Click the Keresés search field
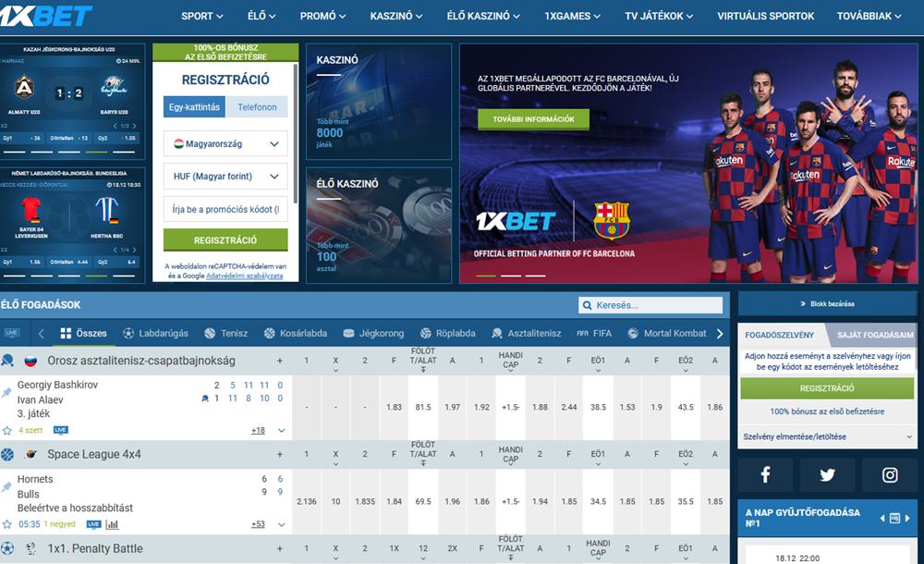 (650, 305)
